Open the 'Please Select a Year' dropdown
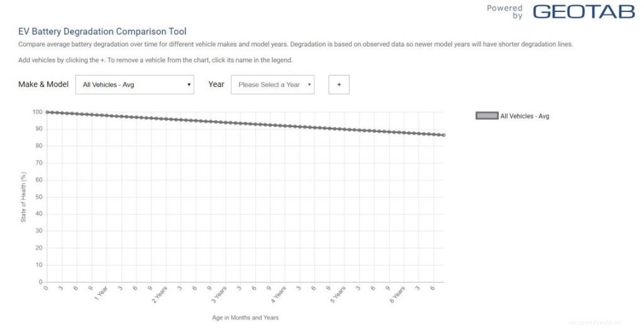This screenshot has height=328, width=644. click(x=272, y=84)
